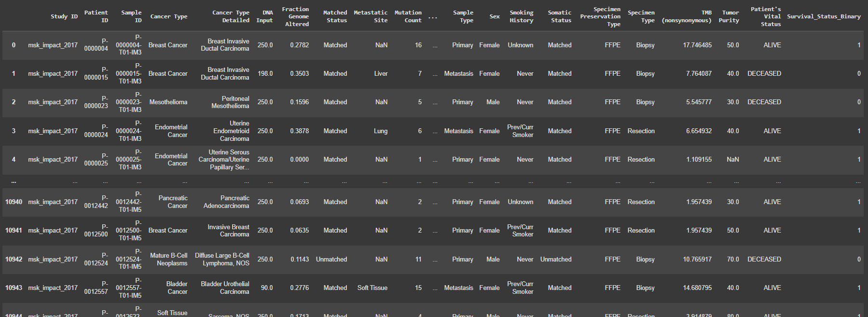
Task: Select row index 10942
Action: point(14,259)
